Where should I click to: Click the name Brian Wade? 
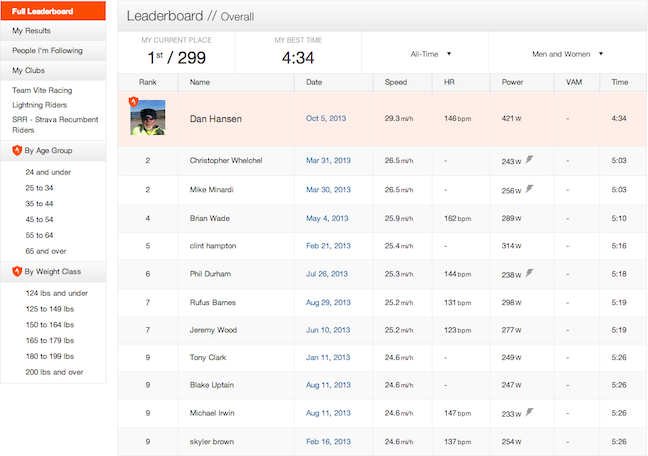(210, 218)
